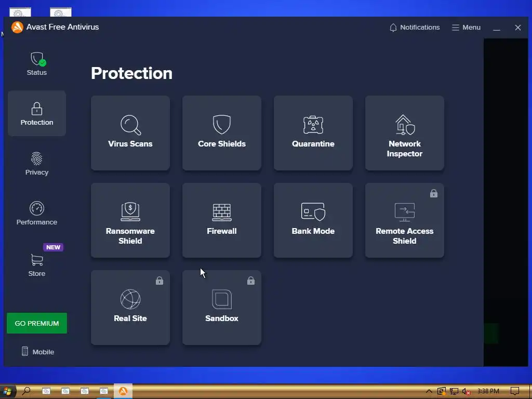Viewport: 532px width, 399px height.
Task: Open taskbar search magnifier
Action: pos(26,391)
